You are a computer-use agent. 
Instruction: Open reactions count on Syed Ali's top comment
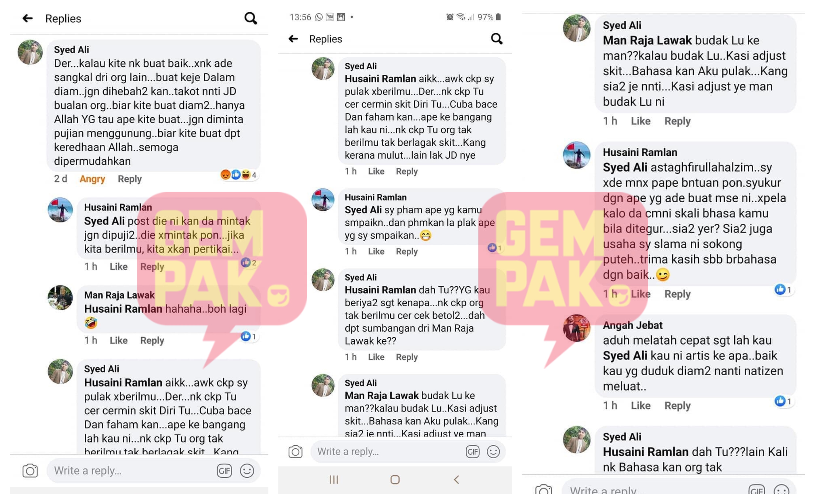[x=239, y=175]
